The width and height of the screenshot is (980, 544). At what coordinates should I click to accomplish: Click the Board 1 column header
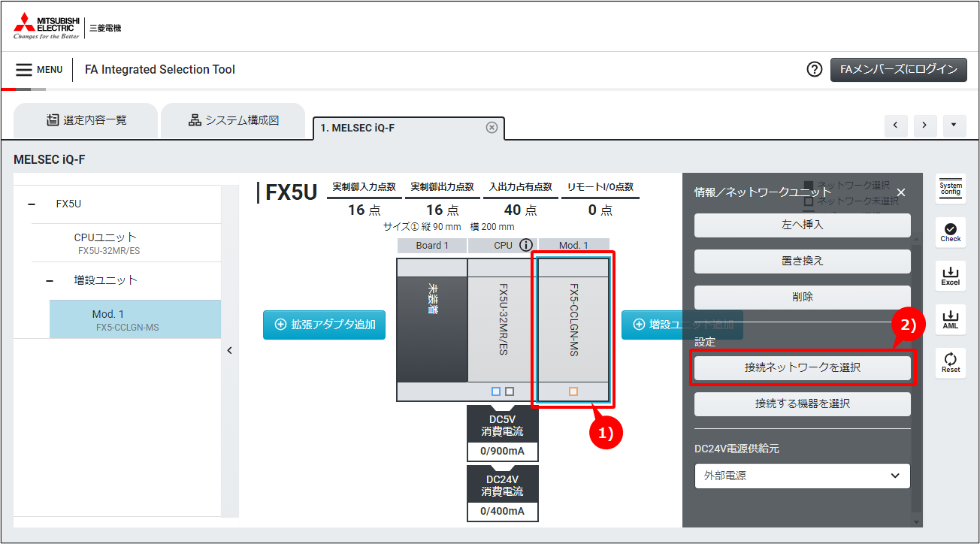(x=432, y=246)
